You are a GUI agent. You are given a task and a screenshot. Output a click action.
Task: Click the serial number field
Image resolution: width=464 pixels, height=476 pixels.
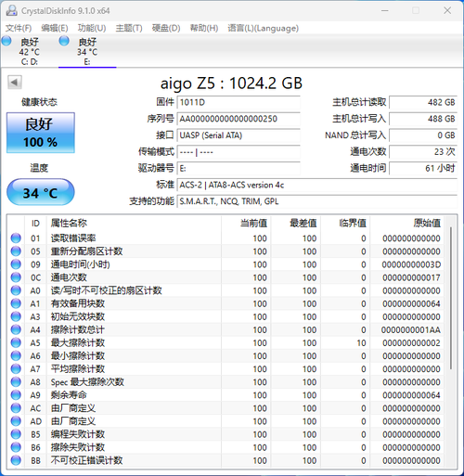coord(238,119)
